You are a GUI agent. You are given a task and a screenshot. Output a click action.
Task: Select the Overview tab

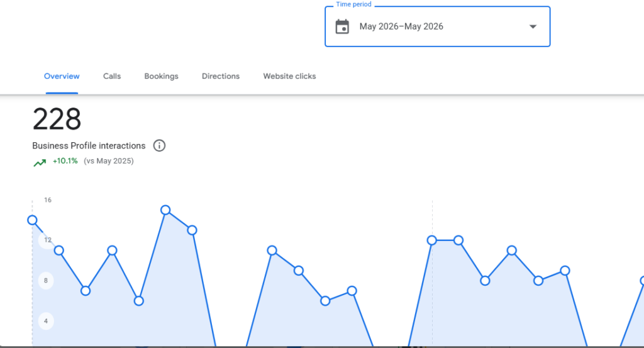tap(62, 76)
